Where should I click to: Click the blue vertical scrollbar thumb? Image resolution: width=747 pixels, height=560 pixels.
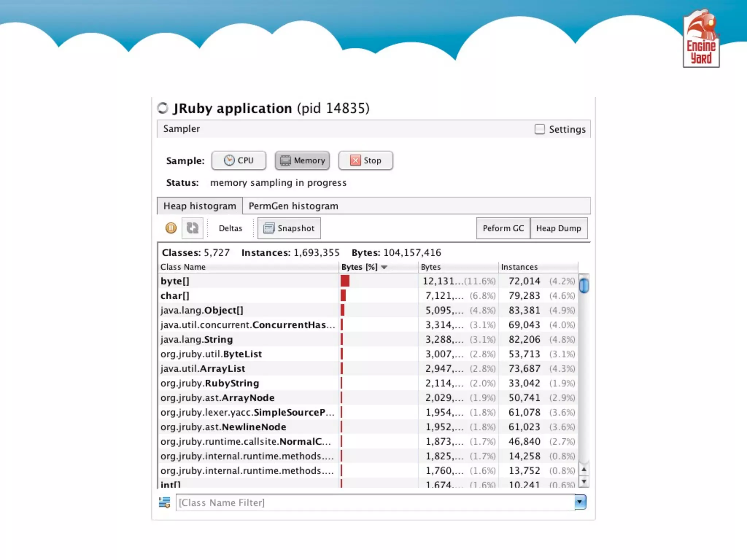584,285
